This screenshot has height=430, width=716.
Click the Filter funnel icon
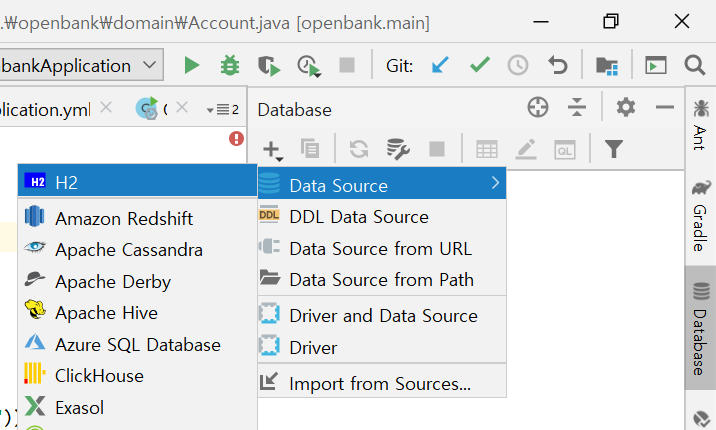(614, 149)
